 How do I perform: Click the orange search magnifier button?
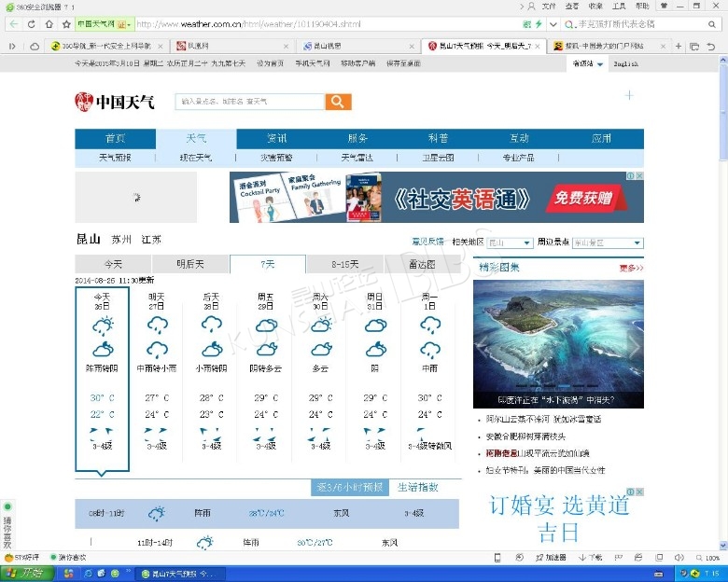(x=338, y=102)
